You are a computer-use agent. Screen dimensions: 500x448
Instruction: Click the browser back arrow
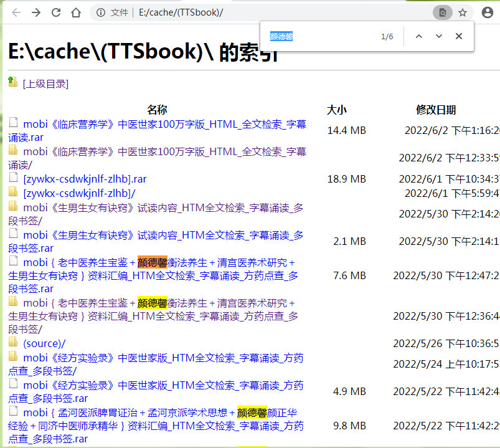(16, 12)
